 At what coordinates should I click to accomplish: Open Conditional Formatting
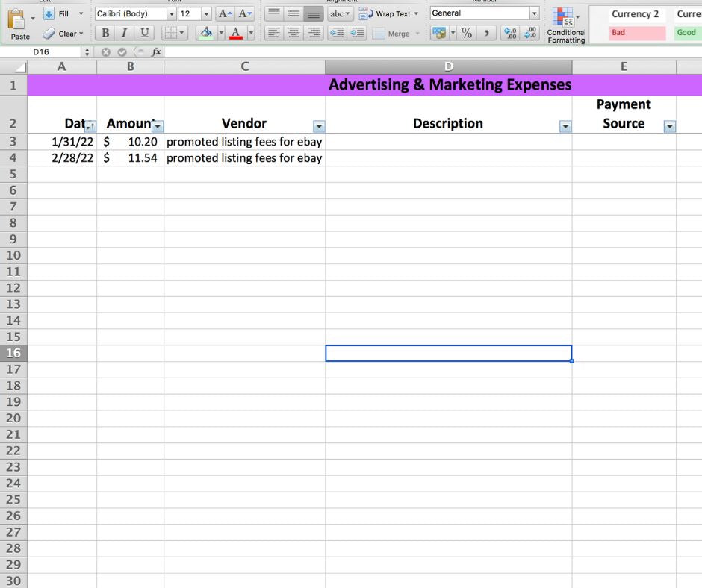pos(565,25)
